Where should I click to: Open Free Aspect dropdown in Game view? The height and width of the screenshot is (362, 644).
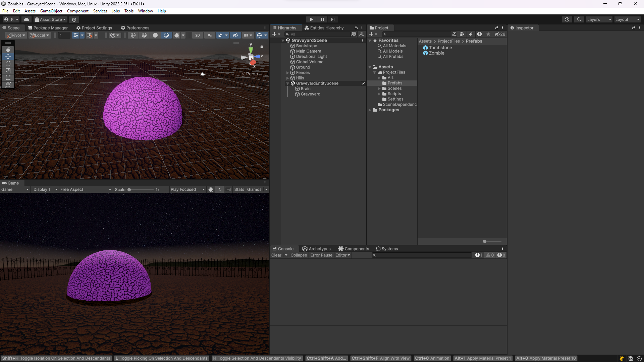pos(86,189)
